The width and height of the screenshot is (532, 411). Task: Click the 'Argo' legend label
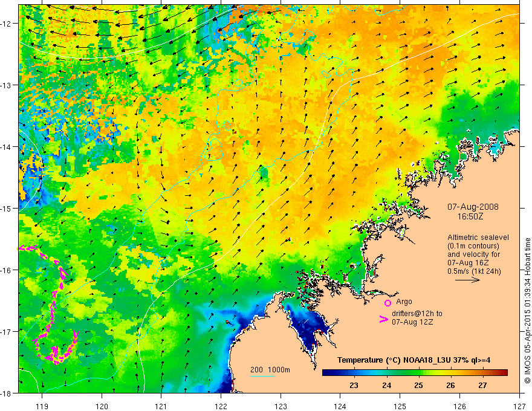[x=404, y=302]
